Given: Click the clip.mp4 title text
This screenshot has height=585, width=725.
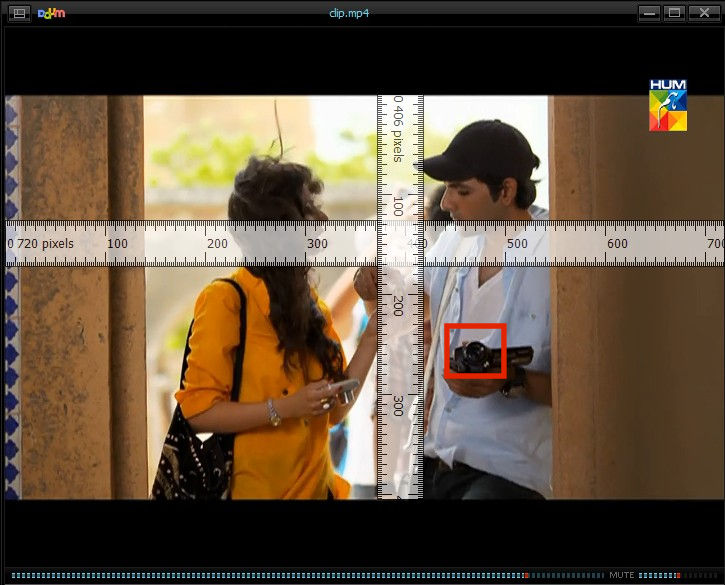Looking at the screenshot, I should click(349, 13).
